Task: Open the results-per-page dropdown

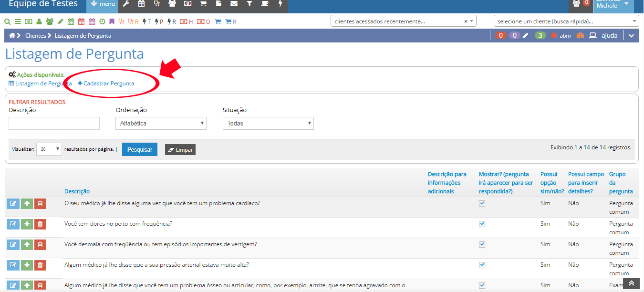Action: coord(49,149)
